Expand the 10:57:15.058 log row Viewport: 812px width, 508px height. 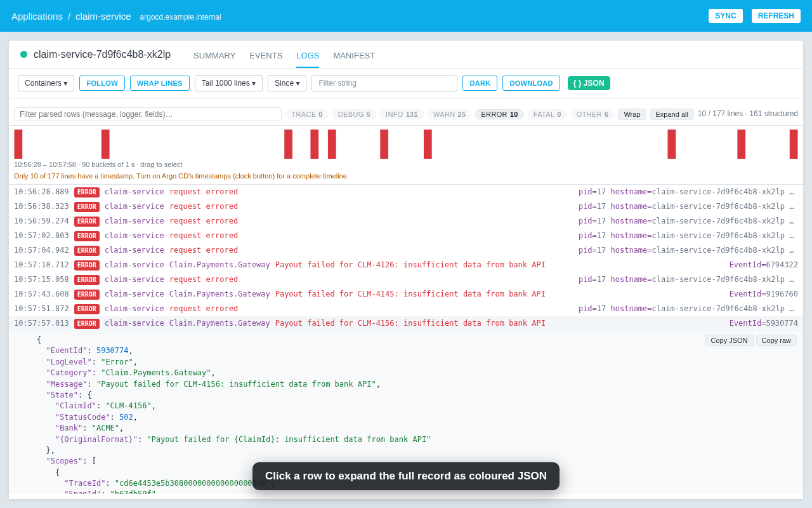[x=406, y=279]
